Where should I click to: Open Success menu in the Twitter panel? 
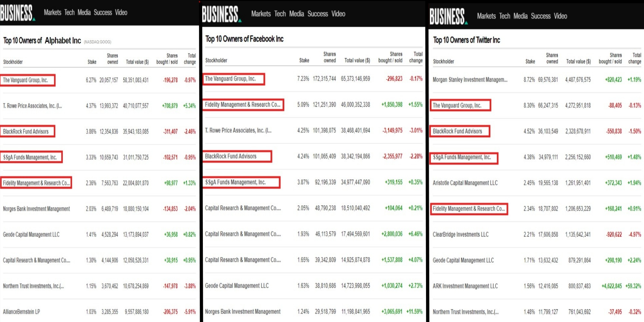(541, 16)
